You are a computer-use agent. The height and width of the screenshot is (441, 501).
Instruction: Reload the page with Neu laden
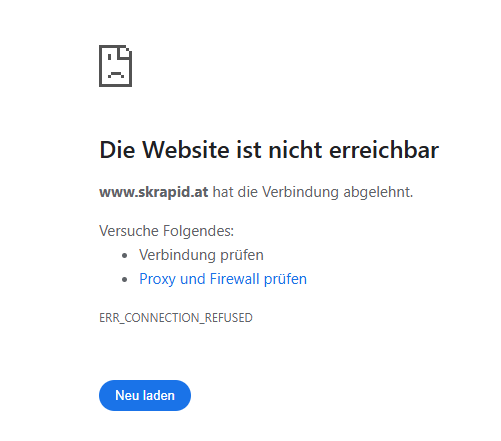(x=145, y=395)
